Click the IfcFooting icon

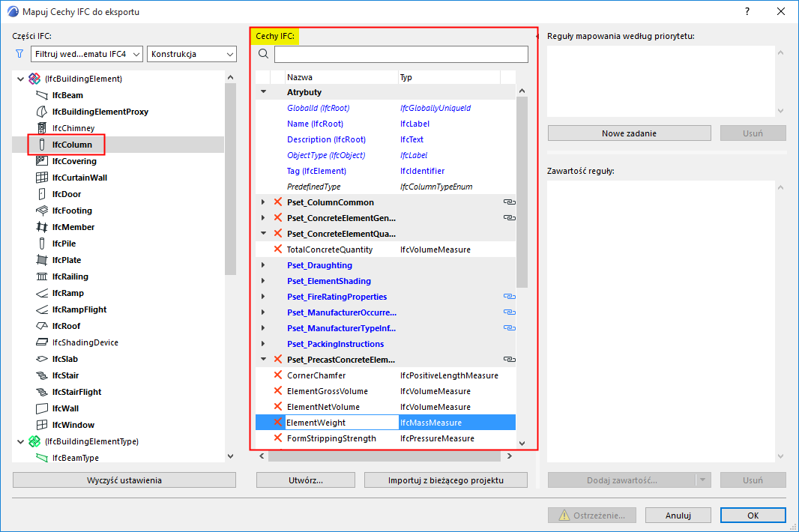click(42, 211)
